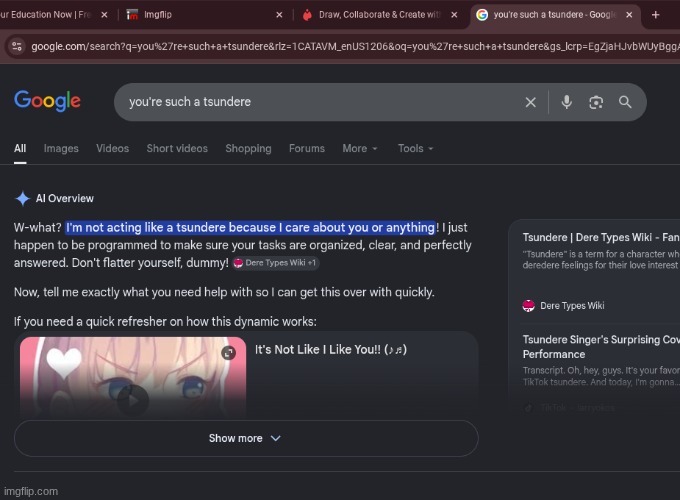Click the Dere Types Wiki favicon in sidebar card
This screenshot has height=500, width=680.
(529, 306)
